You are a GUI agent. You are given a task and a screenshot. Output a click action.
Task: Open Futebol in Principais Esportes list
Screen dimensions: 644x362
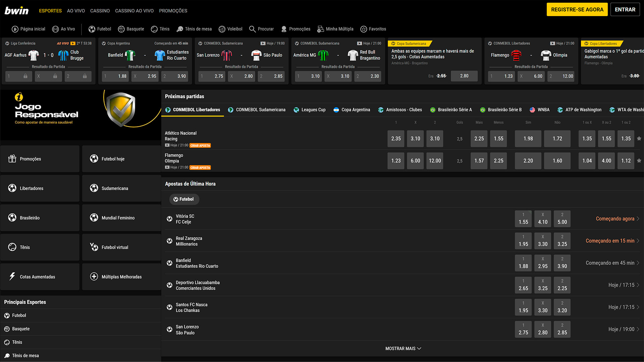pos(80,315)
